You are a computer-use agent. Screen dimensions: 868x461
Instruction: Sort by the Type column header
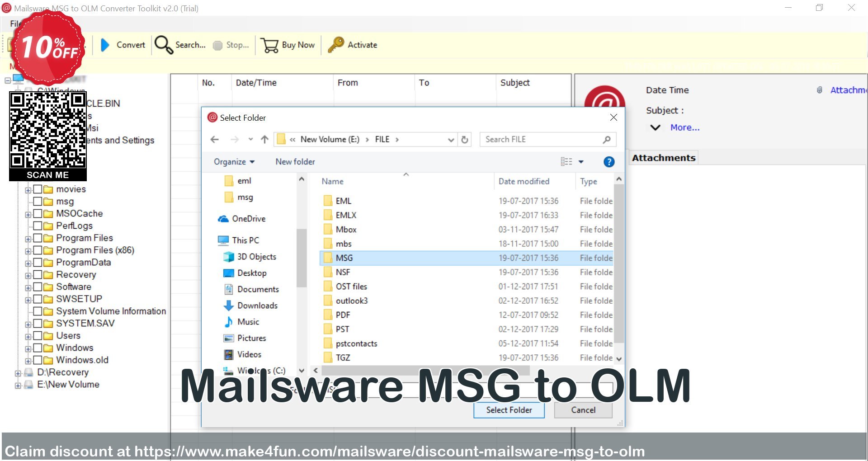coord(589,181)
